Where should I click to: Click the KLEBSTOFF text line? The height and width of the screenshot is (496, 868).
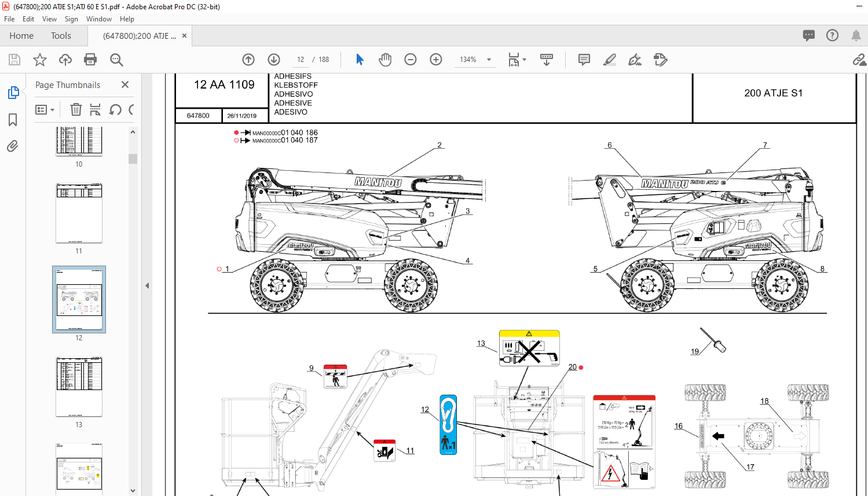(296, 85)
